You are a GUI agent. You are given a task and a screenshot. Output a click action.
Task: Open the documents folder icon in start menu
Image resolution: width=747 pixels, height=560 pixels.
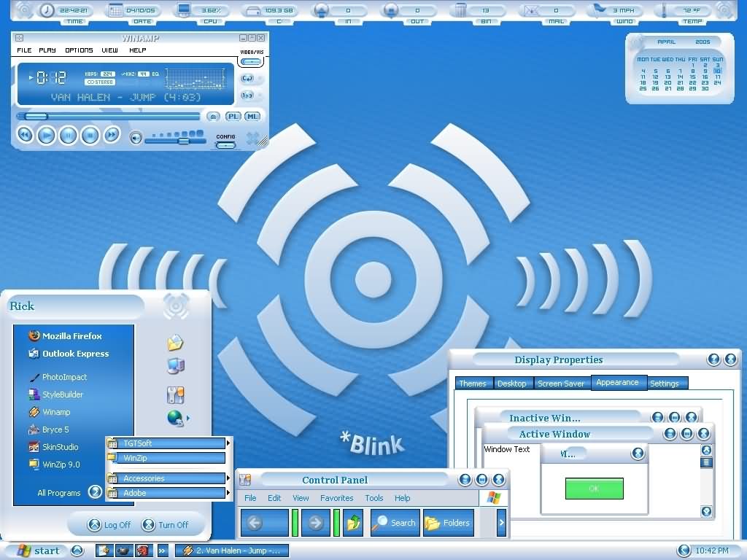[175, 343]
